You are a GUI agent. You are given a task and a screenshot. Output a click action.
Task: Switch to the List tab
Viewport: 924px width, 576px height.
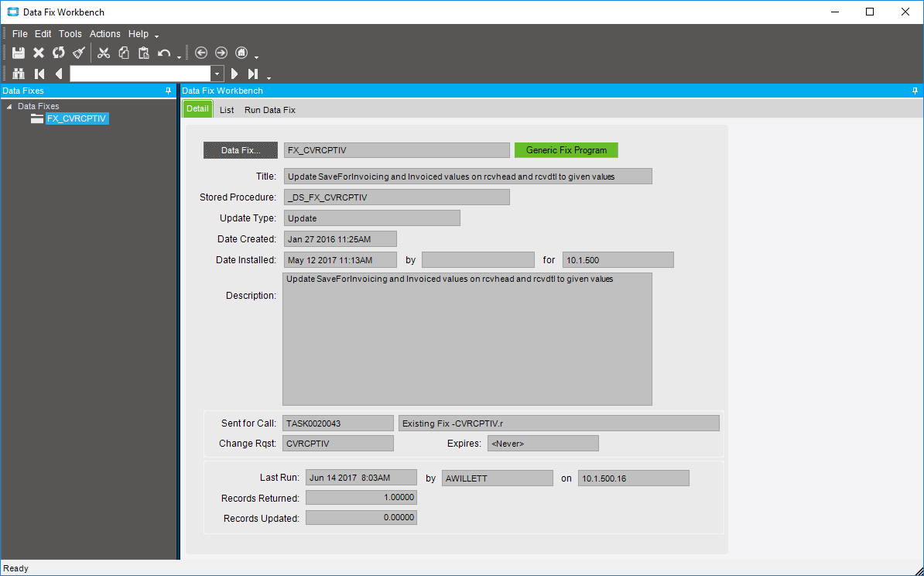[227, 110]
